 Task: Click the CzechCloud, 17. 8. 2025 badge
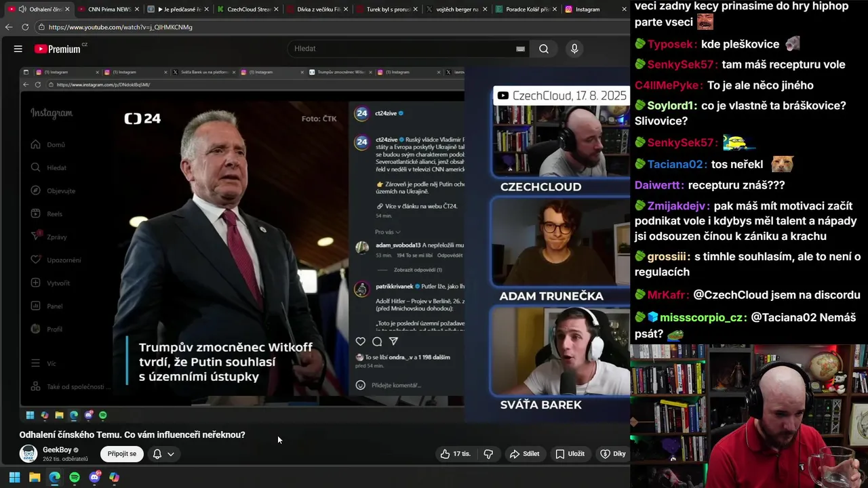click(561, 96)
